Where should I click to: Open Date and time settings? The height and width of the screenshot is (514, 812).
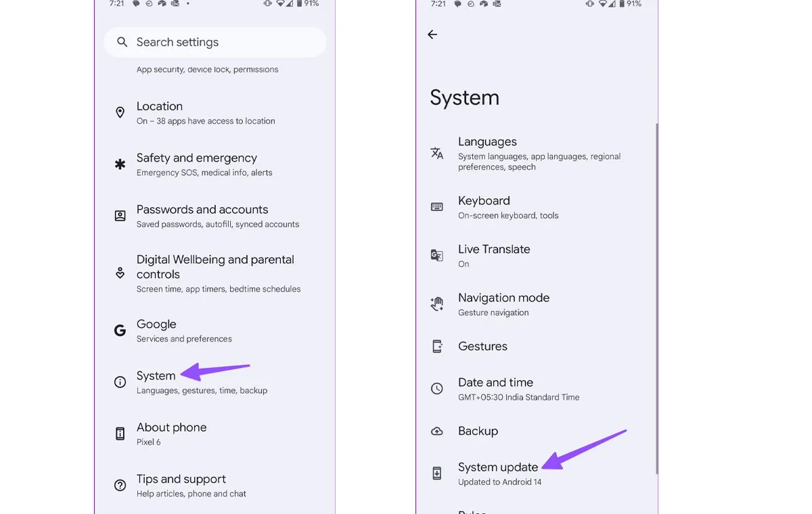[518, 389]
